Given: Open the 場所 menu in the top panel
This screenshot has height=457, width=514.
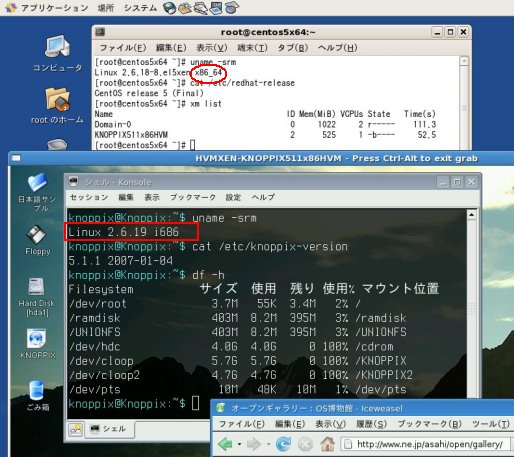Looking at the screenshot, I should (106, 8).
